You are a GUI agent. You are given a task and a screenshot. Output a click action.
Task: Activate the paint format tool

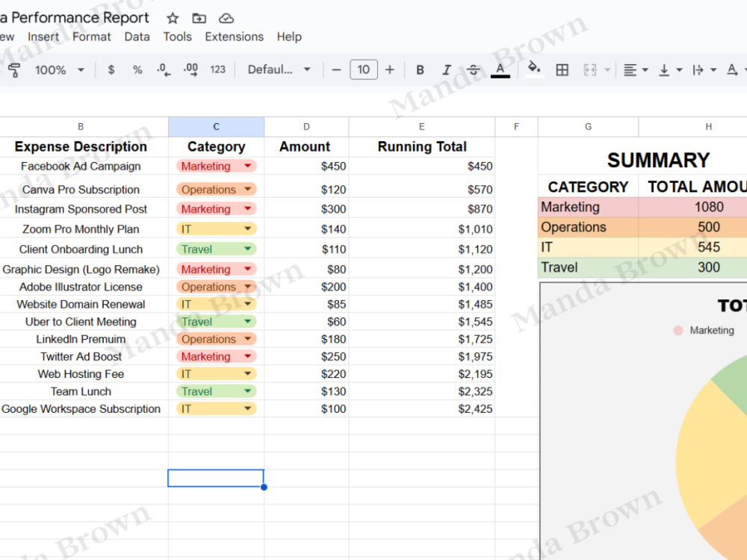click(x=13, y=70)
